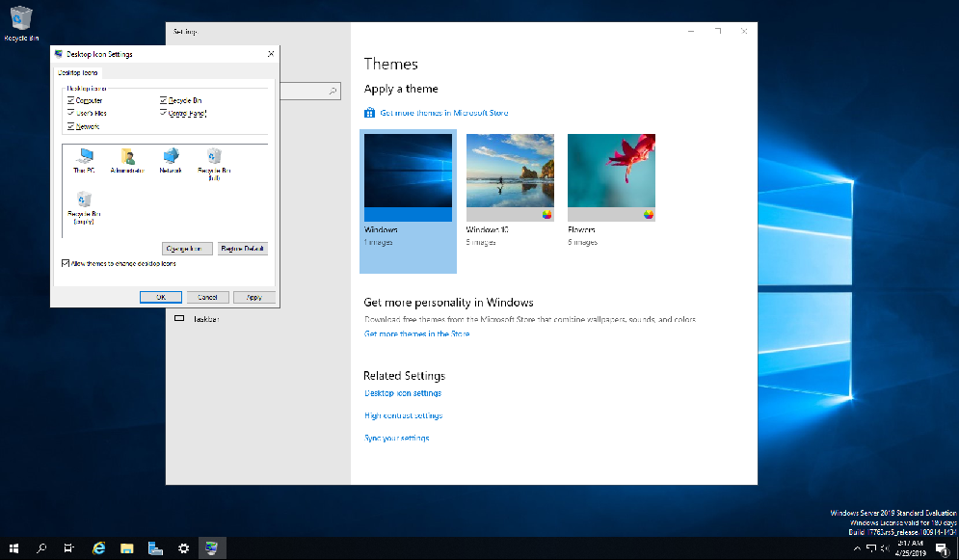Open Internet Explorer from the taskbar
The width and height of the screenshot is (959, 560).
(97, 547)
